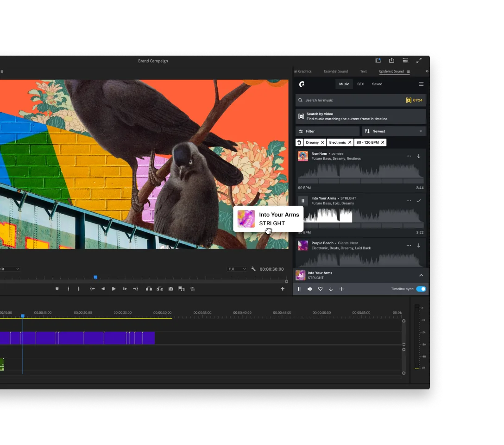Open the what's new notification icon
Screen dimensions: 504x445
point(378,60)
